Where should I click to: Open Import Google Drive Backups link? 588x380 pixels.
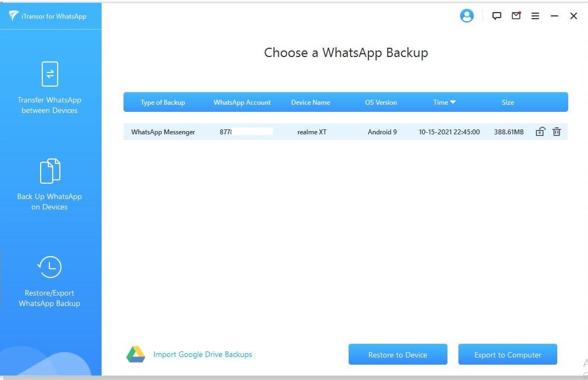pyautogui.click(x=203, y=354)
